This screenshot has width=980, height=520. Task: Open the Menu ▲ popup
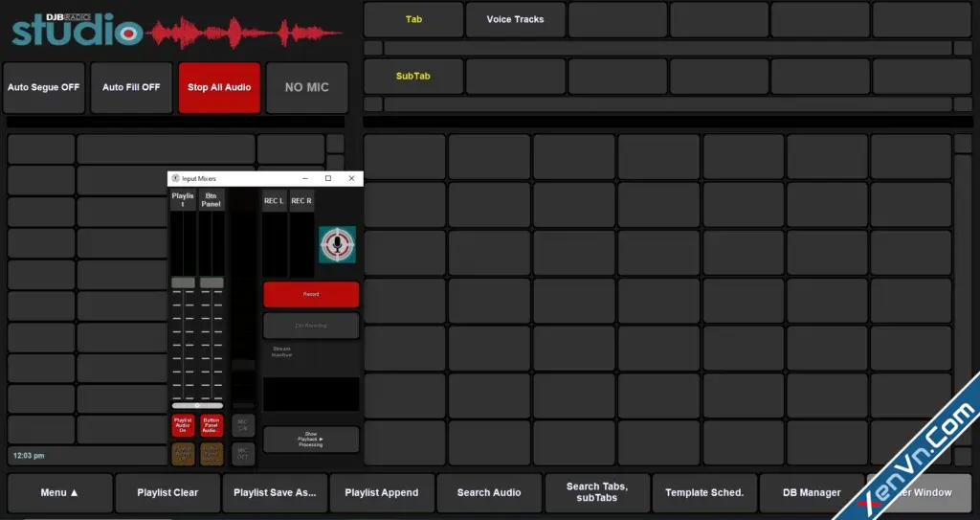60,492
